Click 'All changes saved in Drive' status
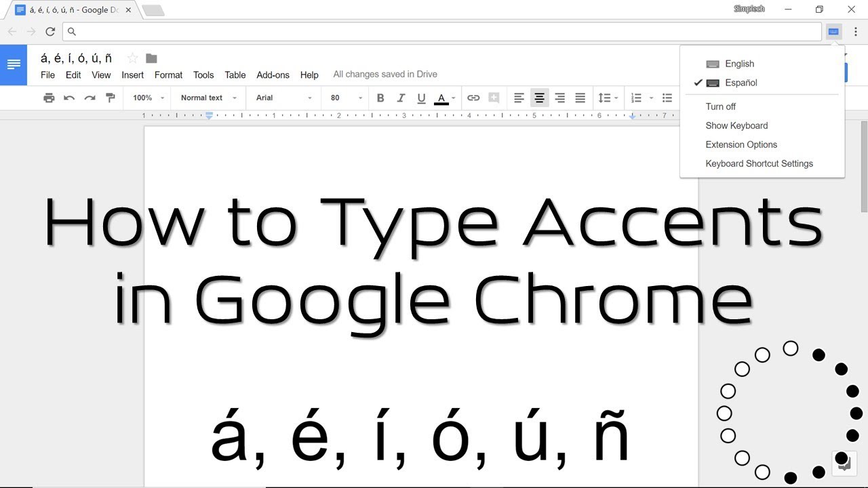This screenshot has height=488, width=868. click(385, 75)
